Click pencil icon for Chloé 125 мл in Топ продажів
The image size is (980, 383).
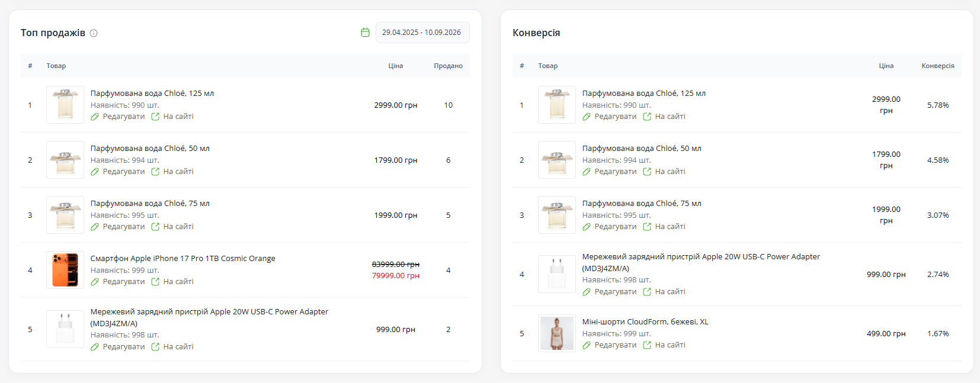(95, 117)
